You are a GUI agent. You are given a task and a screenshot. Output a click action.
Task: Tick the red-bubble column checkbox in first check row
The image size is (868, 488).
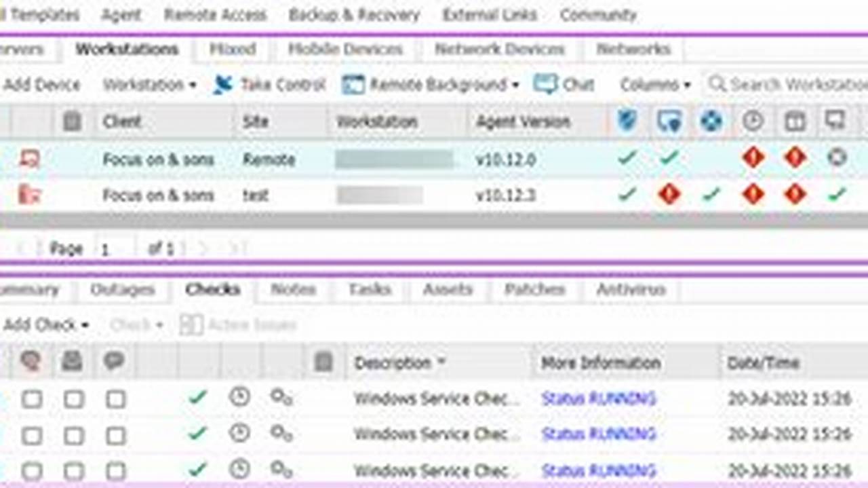click(x=31, y=398)
